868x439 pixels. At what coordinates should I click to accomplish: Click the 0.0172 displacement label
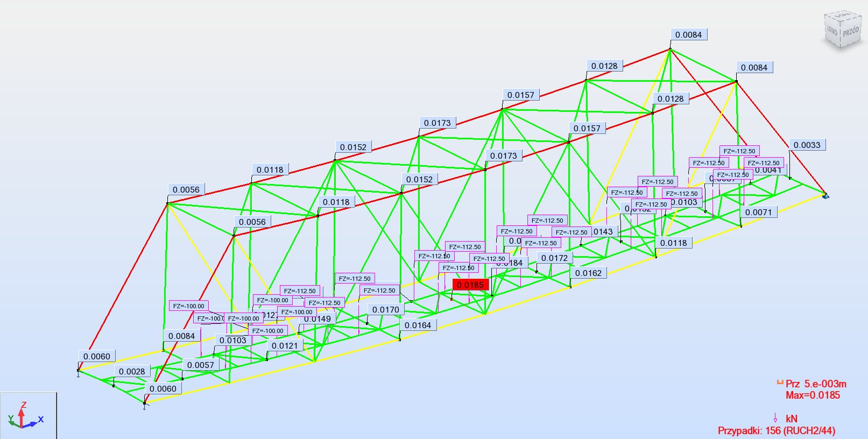click(x=554, y=258)
